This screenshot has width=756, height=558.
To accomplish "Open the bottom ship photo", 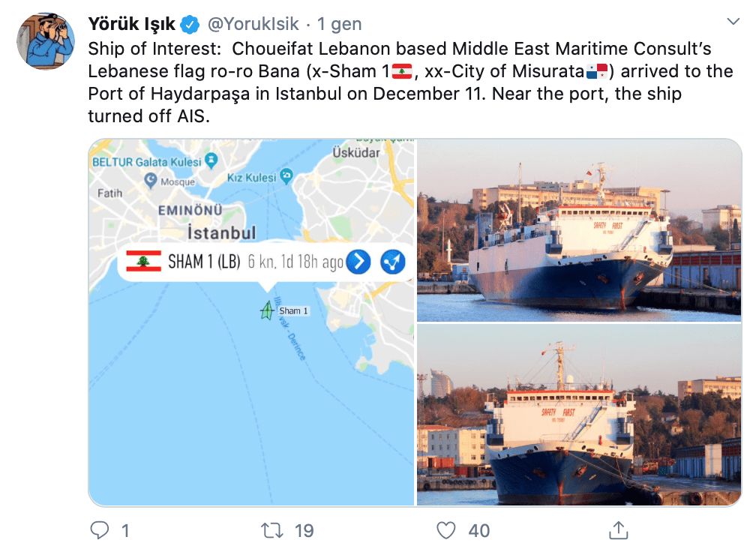I will point(579,415).
